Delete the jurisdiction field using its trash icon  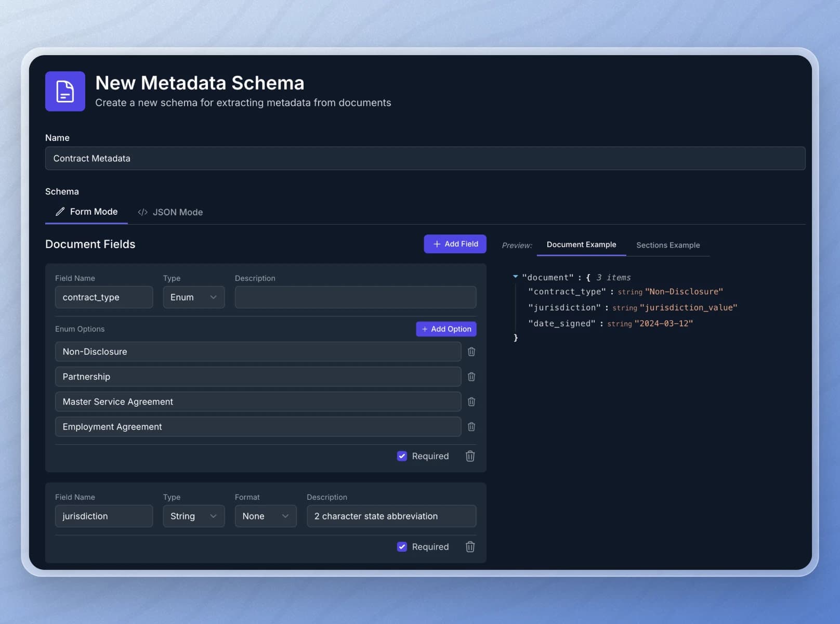pyautogui.click(x=469, y=547)
